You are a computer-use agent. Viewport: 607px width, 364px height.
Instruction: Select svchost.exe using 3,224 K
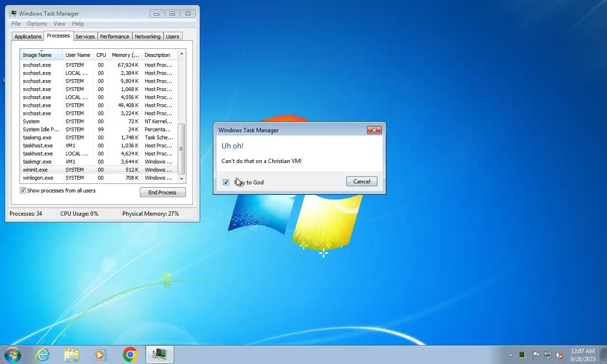(x=99, y=113)
